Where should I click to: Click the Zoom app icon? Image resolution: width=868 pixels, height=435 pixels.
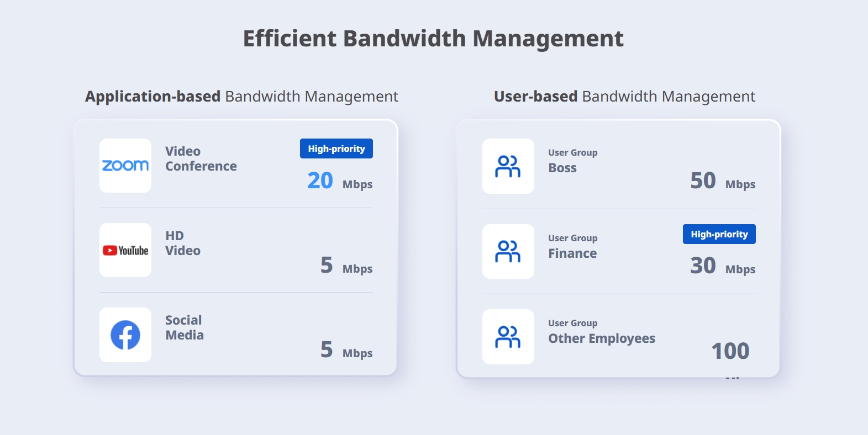tap(125, 166)
